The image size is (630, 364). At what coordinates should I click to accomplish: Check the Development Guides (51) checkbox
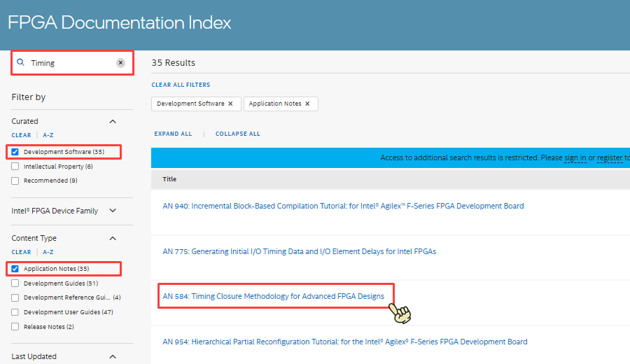point(15,283)
